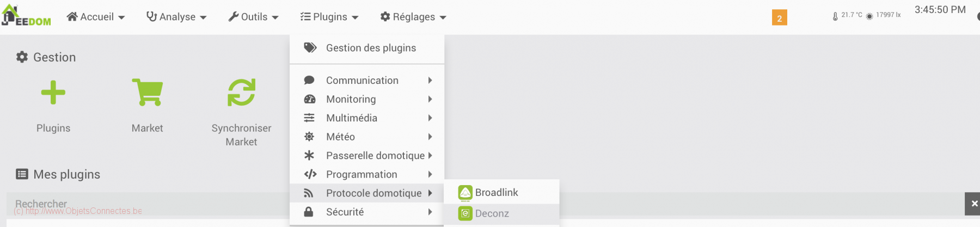980x227 pixels.
Task: Click the Rechercher search field
Action: tap(147, 204)
